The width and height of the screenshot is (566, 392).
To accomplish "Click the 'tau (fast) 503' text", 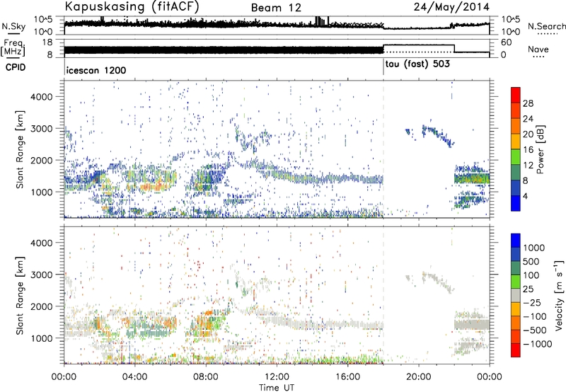I will coord(417,64).
